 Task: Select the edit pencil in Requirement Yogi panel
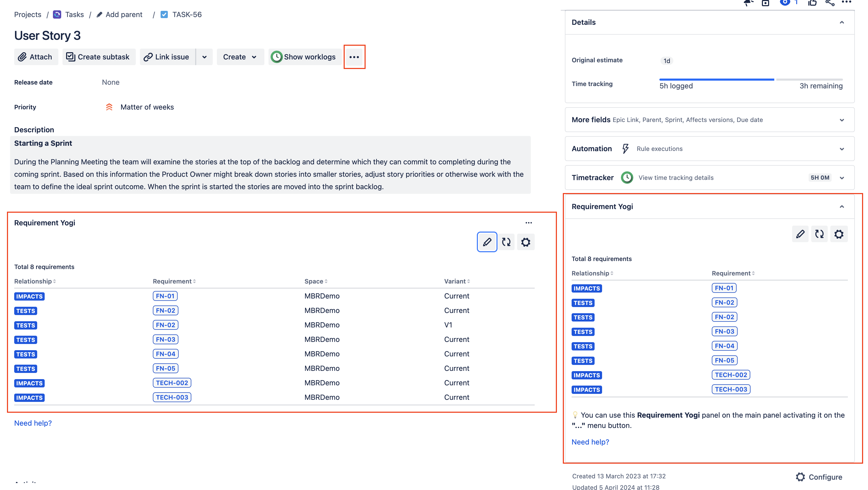[x=487, y=242]
